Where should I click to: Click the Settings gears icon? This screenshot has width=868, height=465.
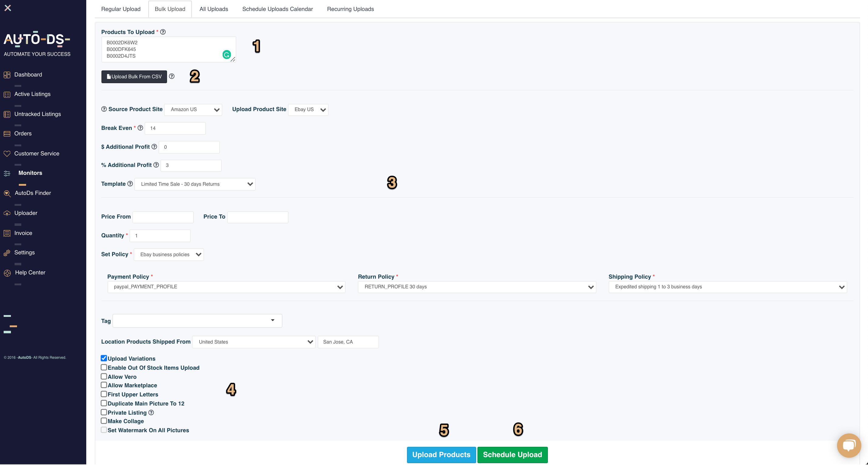click(7, 253)
